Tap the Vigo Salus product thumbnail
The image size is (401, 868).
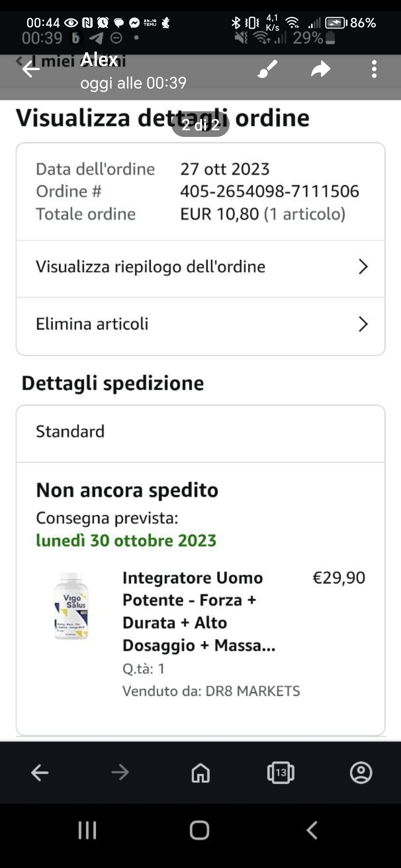pyautogui.click(x=71, y=606)
